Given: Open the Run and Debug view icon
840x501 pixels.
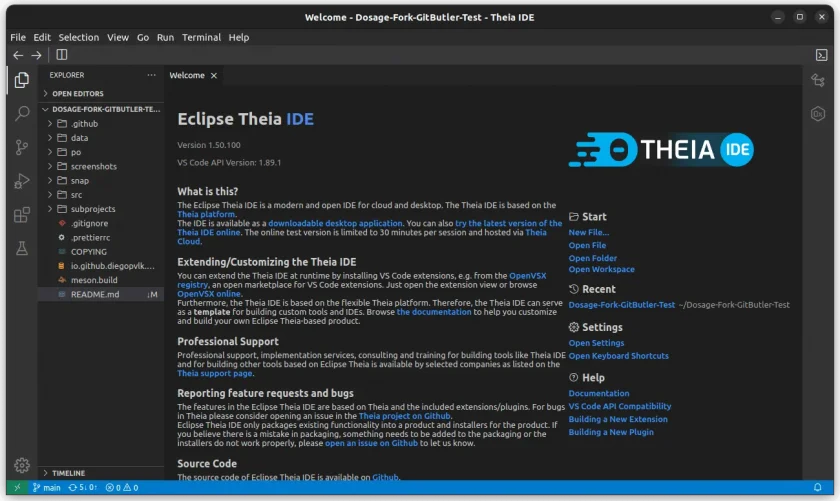Looking at the screenshot, I should pos(22,181).
